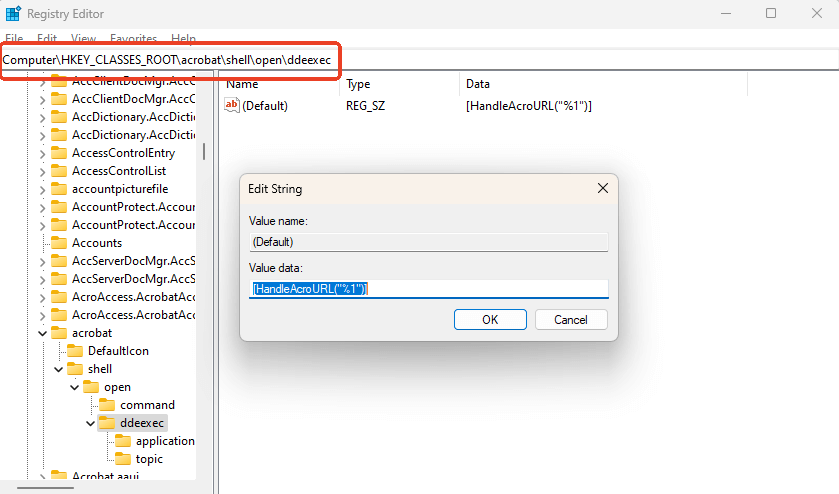Click the AccessControlList folder icon
The image size is (839, 494).
(58, 171)
